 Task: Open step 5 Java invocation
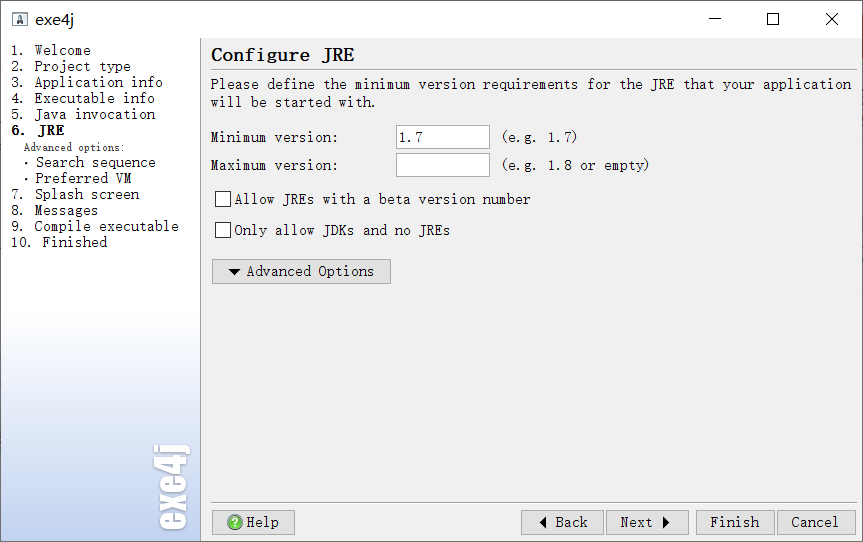pyautogui.click(x=83, y=114)
